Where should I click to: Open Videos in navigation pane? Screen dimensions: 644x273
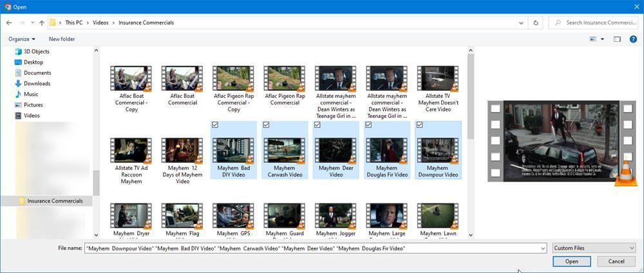[x=28, y=115]
